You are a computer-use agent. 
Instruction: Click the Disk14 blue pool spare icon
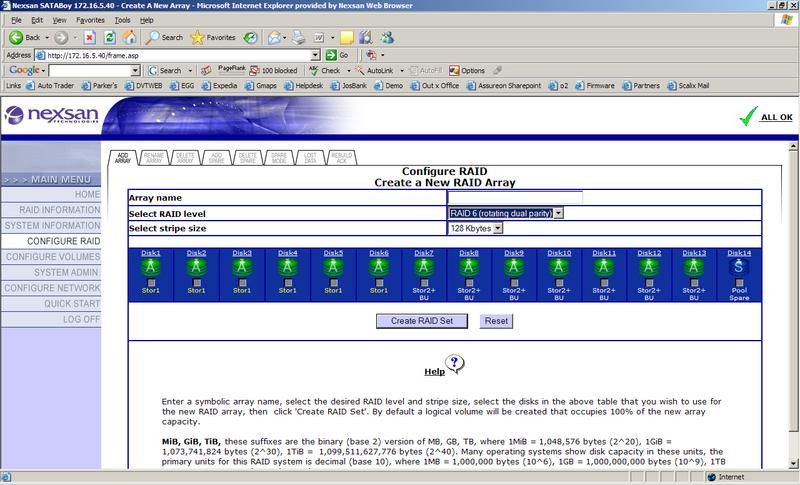click(x=739, y=267)
